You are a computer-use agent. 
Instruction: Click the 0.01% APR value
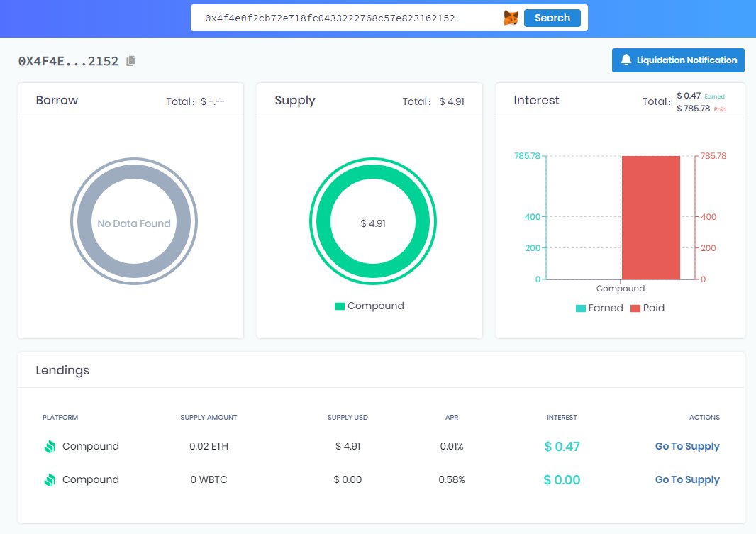(452, 446)
